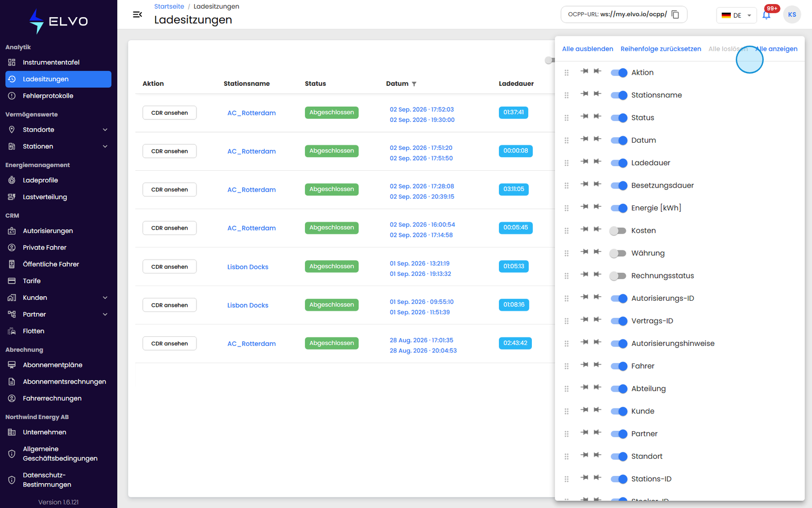Sort by the Ladedauer column header
812x508 pixels.
[516, 84]
